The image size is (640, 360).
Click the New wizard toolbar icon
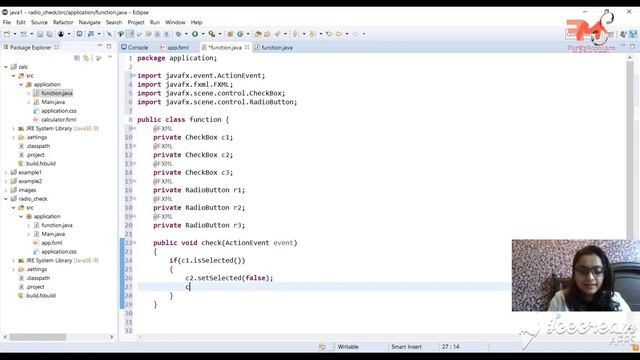7,34
